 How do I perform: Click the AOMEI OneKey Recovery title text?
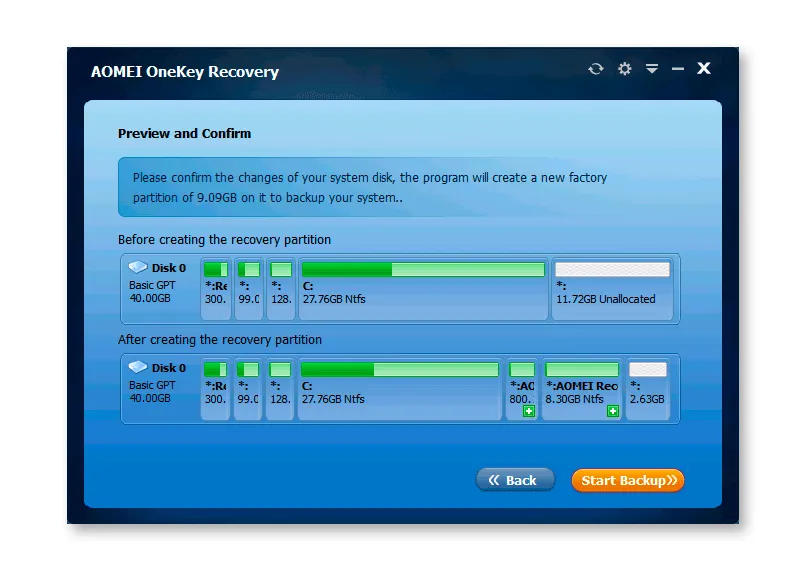(x=185, y=72)
